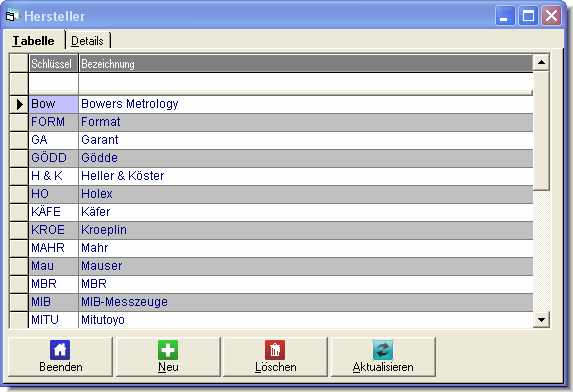Select the Gödde name cell

[306, 158]
